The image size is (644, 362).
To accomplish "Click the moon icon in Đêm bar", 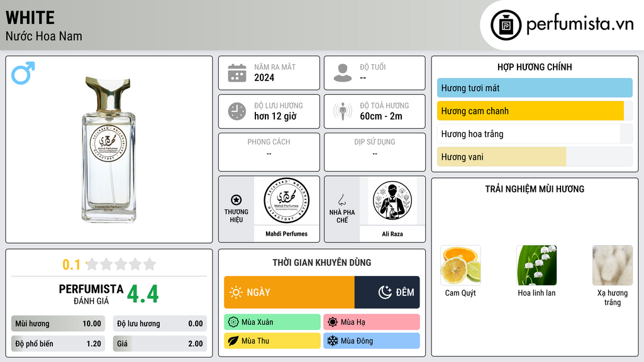I will (x=385, y=292).
